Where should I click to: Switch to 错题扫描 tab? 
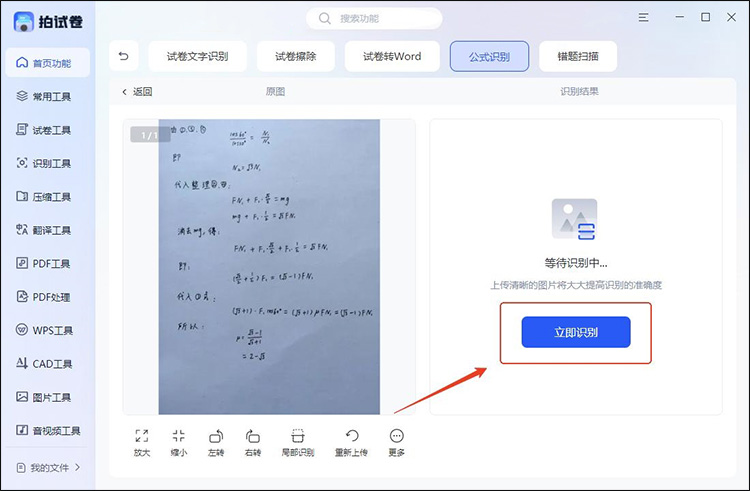click(578, 56)
